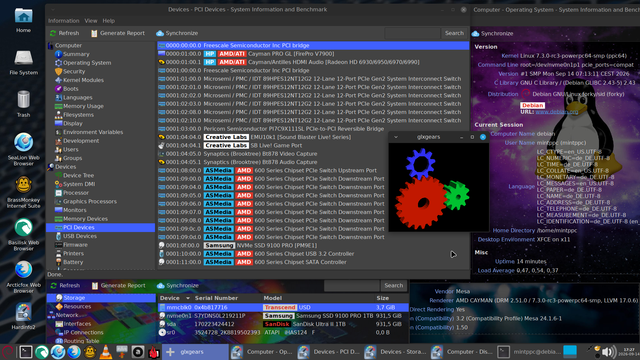Open the glxgears window menu chevron
This screenshot has height=360, width=640.
click(x=396, y=137)
